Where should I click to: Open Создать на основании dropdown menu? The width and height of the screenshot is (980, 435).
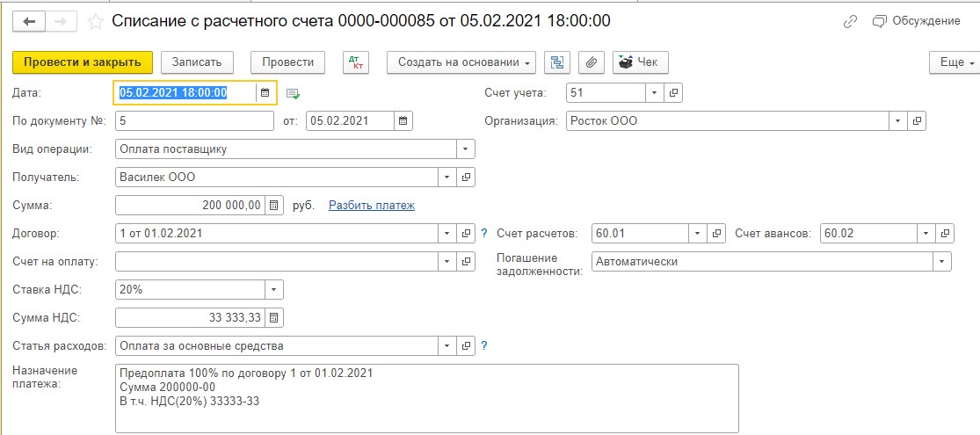tap(461, 62)
